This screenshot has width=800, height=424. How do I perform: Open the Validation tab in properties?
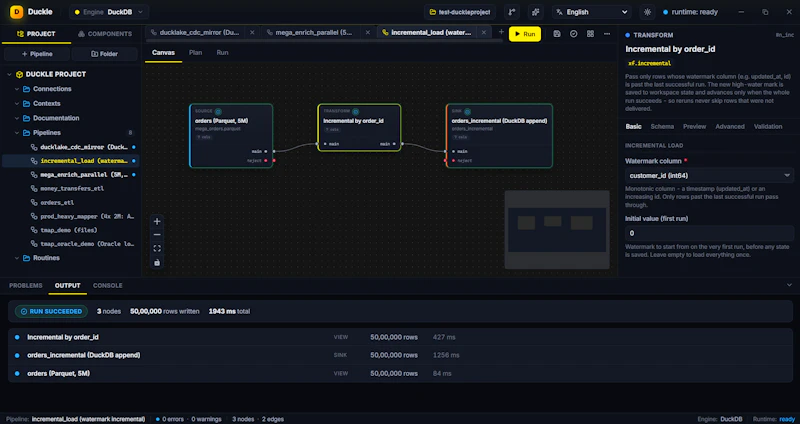[768, 127]
